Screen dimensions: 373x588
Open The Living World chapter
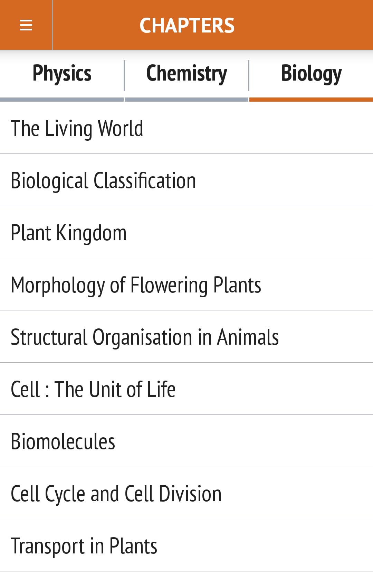tap(77, 128)
